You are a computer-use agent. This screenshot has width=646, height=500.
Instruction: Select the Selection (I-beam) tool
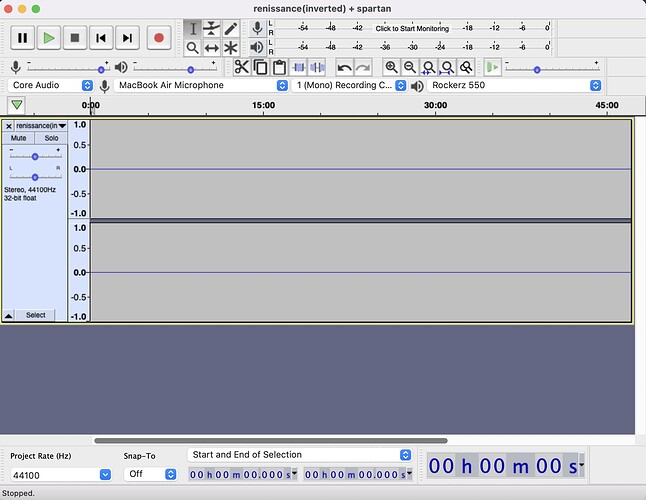click(x=192, y=28)
